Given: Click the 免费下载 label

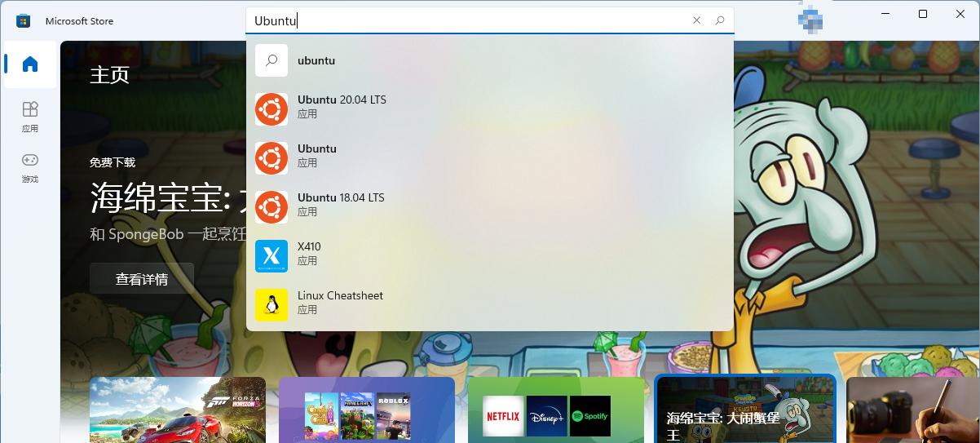Looking at the screenshot, I should point(113,162).
